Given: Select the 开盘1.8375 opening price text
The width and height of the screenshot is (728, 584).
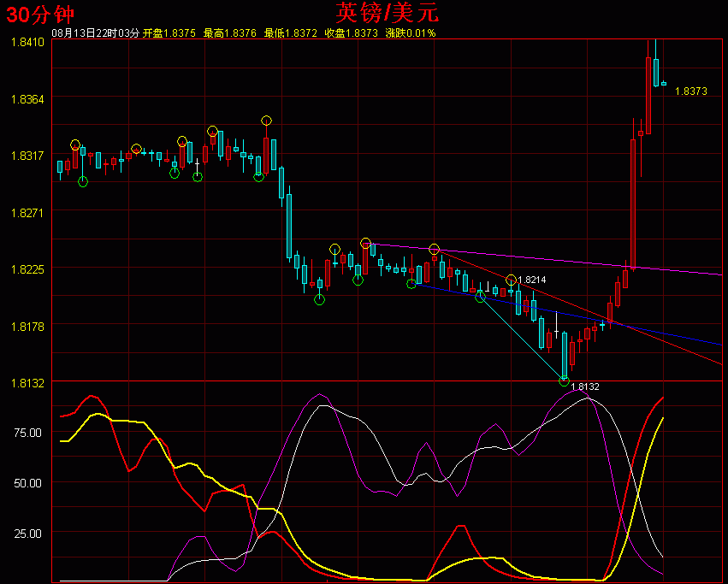Looking at the screenshot, I should (169, 33).
